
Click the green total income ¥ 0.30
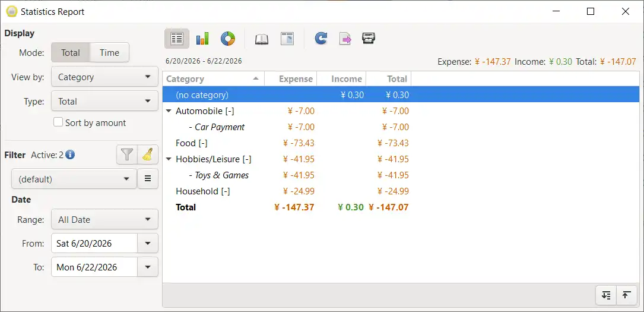tap(351, 207)
